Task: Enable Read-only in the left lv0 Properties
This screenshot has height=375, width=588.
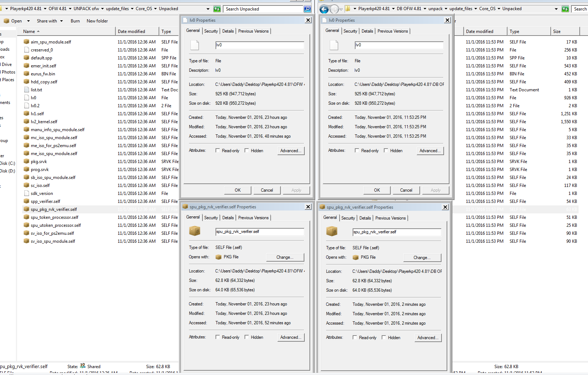Action: (x=218, y=150)
